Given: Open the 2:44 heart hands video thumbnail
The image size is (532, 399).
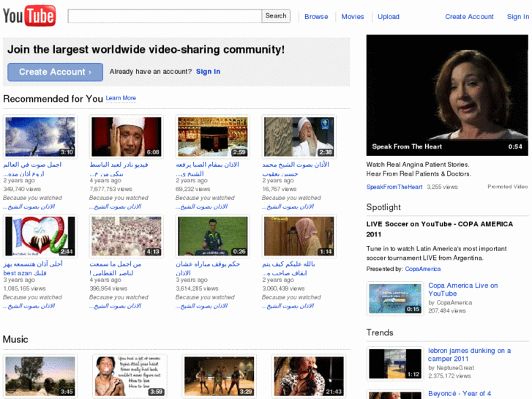Looking at the screenshot, I should (x=40, y=236).
